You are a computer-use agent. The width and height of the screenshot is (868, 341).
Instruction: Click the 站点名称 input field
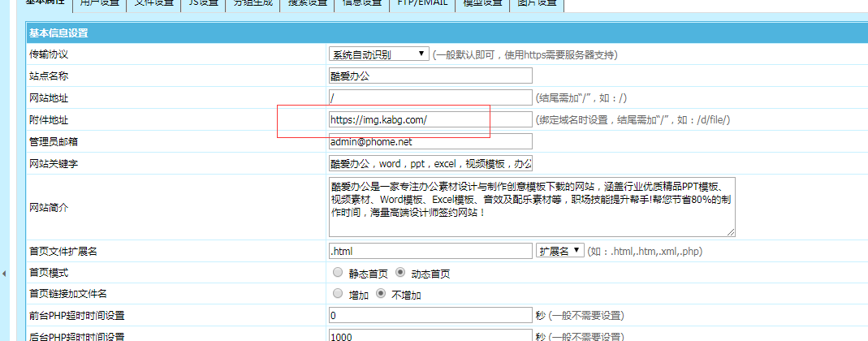430,76
